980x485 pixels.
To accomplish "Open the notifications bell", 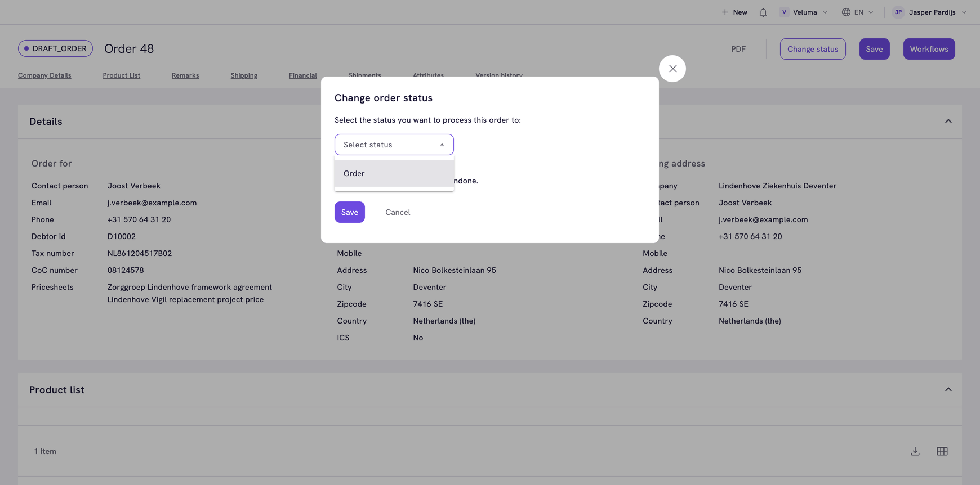I will [763, 12].
